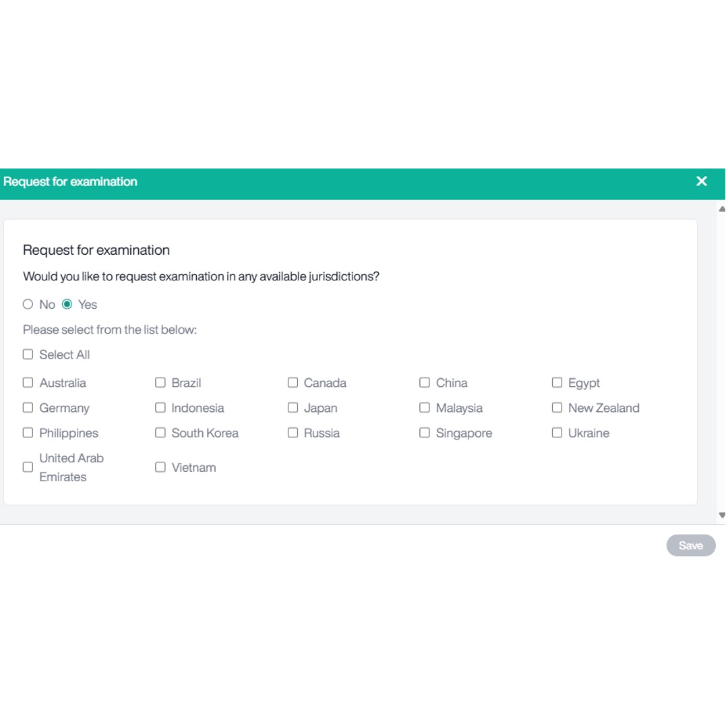Close the Request for examination dialog
This screenshot has height=728, width=728.
tap(702, 181)
